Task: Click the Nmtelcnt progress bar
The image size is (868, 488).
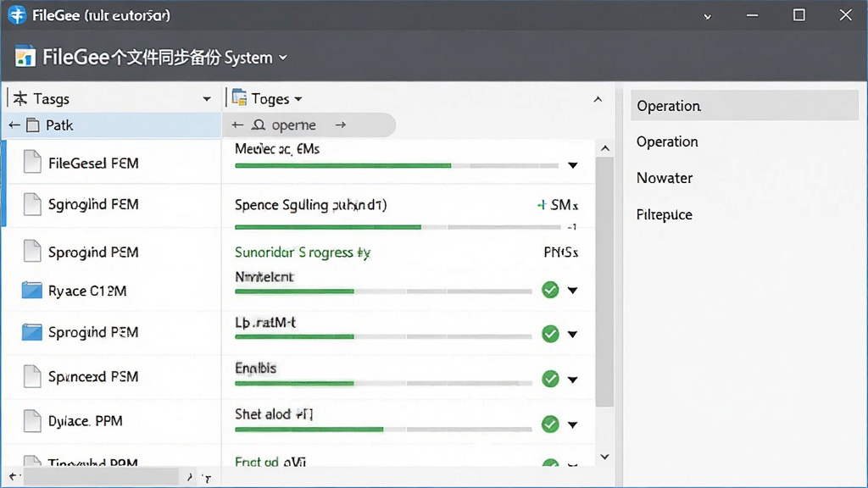Action: (x=383, y=291)
